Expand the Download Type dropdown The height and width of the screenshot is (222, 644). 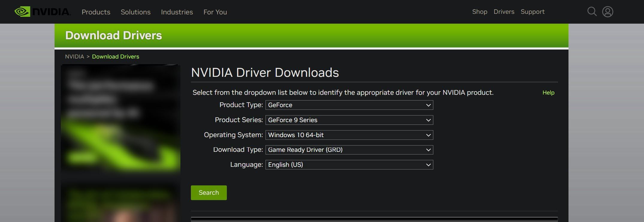[x=349, y=150]
